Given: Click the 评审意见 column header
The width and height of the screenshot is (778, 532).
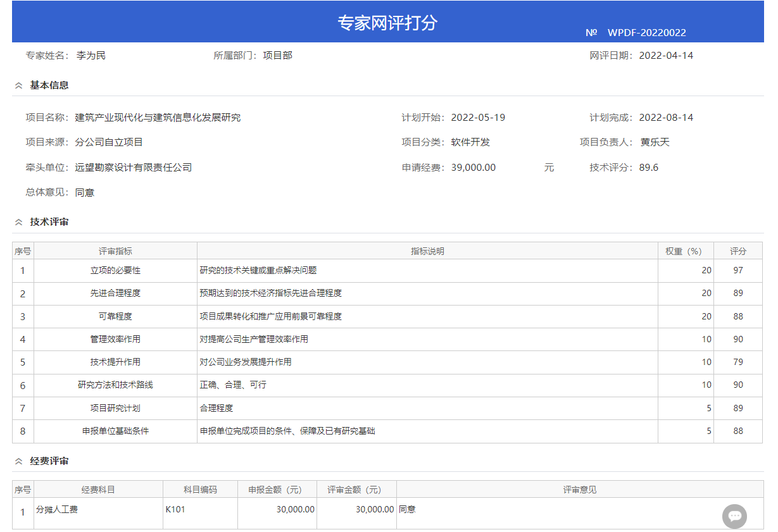Looking at the screenshot, I should tap(580, 490).
